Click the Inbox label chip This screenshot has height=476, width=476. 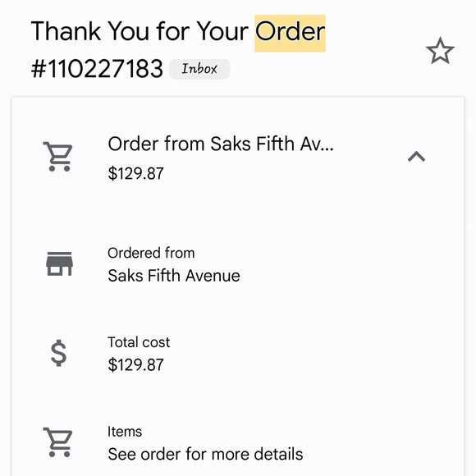(199, 69)
